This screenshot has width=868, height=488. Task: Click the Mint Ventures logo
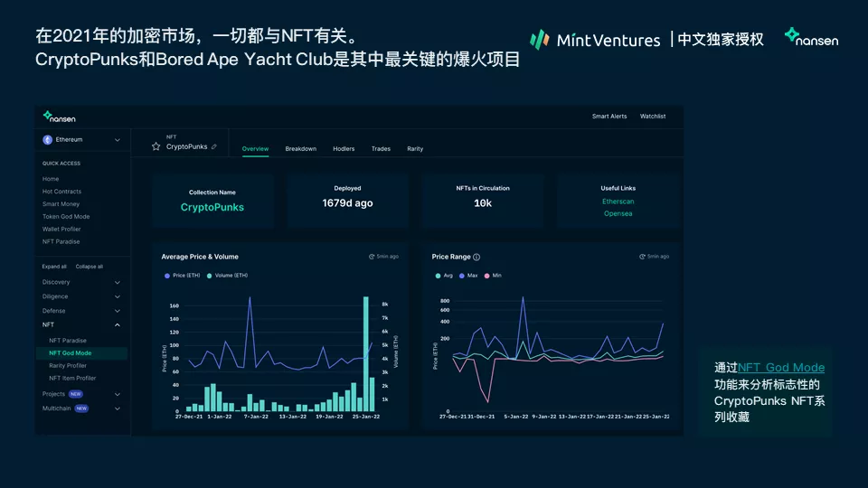[x=595, y=40]
